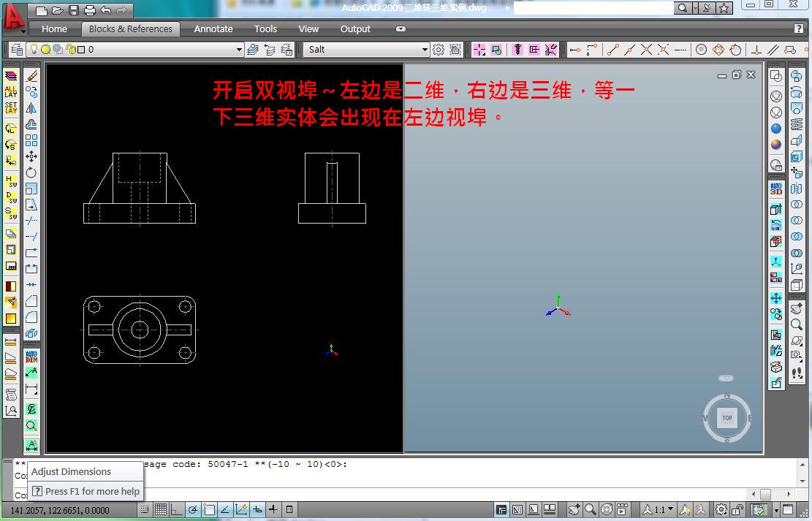Expand the layer dropdown showing layer 0
The width and height of the screenshot is (812, 521).
(239, 50)
